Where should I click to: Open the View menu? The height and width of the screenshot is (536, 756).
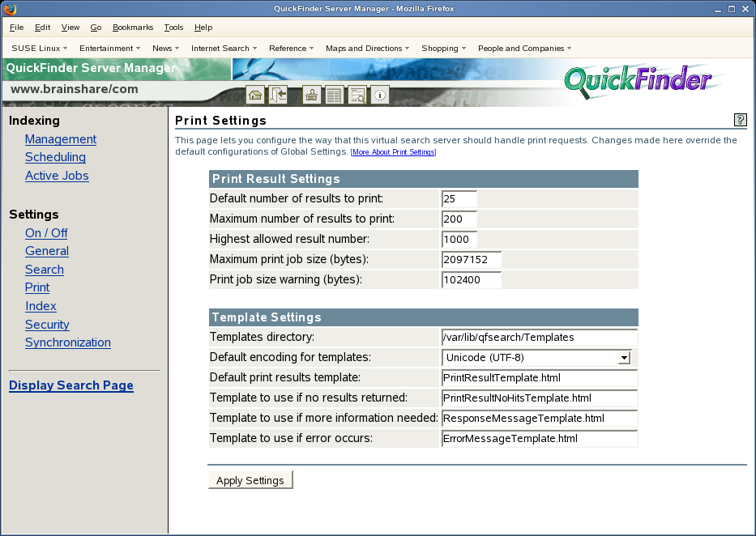tap(70, 28)
